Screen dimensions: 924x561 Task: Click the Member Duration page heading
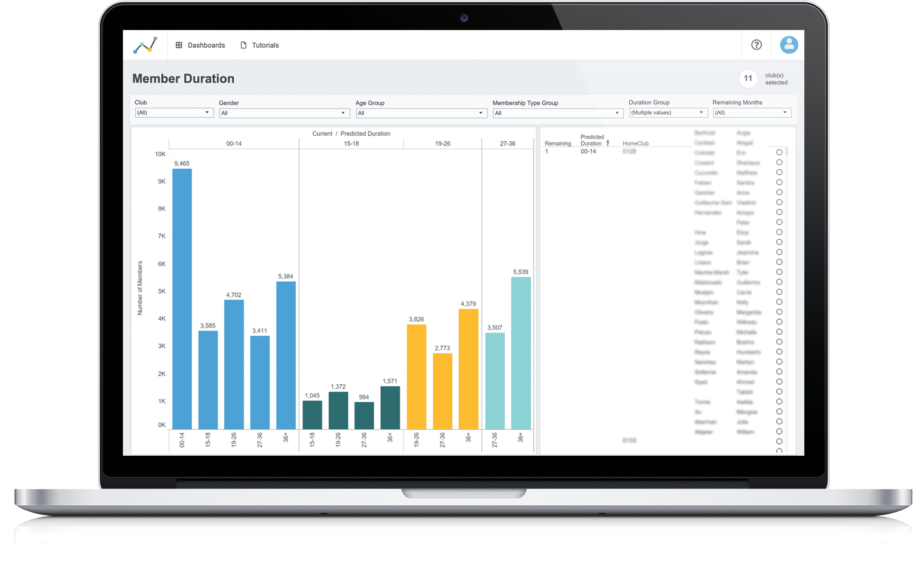coord(183,78)
